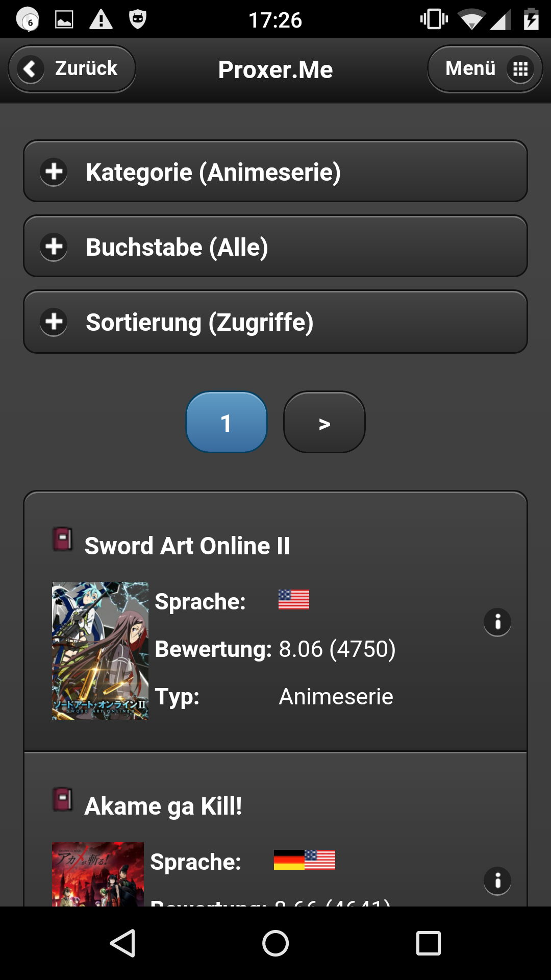This screenshot has height=980, width=551.
Task: Expand the Buchstabe (Alle) filter
Action: 275,247
